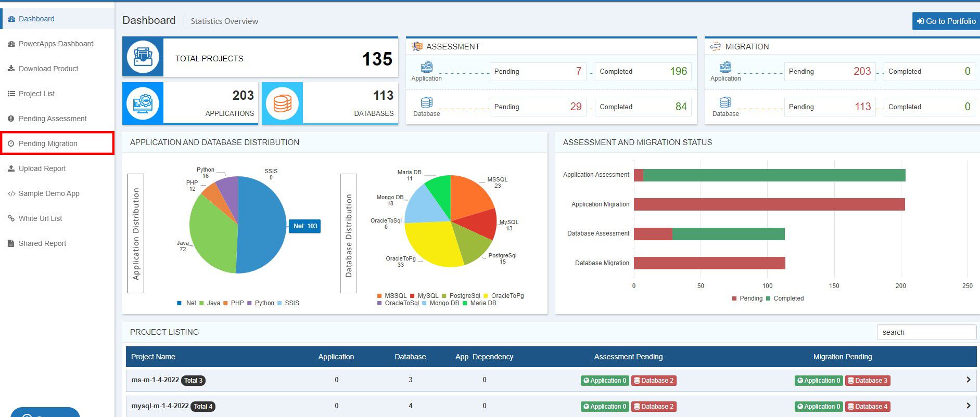Open the Shared Report menu item
The width and height of the screenshot is (980, 417).
click(x=57, y=243)
